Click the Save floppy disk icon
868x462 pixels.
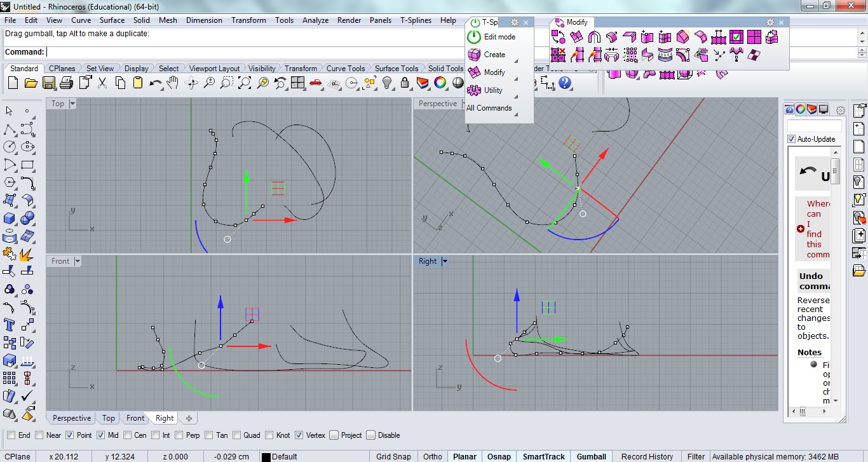pos(48,83)
